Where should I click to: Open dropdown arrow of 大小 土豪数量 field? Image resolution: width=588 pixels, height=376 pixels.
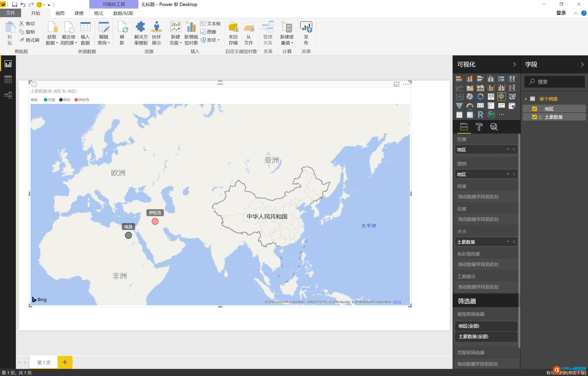[x=508, y=242]
